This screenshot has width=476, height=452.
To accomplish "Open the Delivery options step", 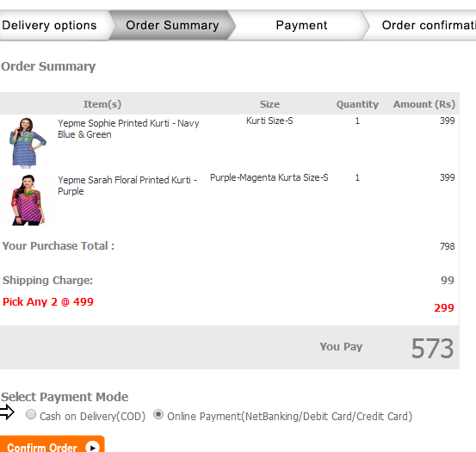I will pyautogui.click(x=52, y=26).
